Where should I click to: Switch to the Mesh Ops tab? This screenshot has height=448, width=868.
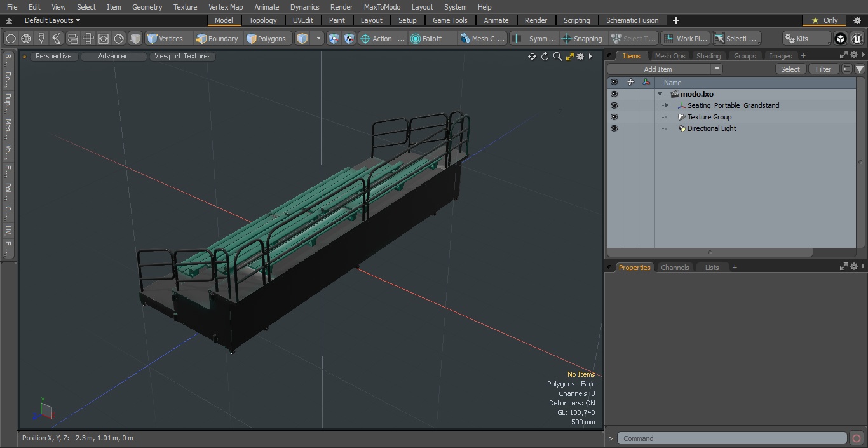coord(670,56)
